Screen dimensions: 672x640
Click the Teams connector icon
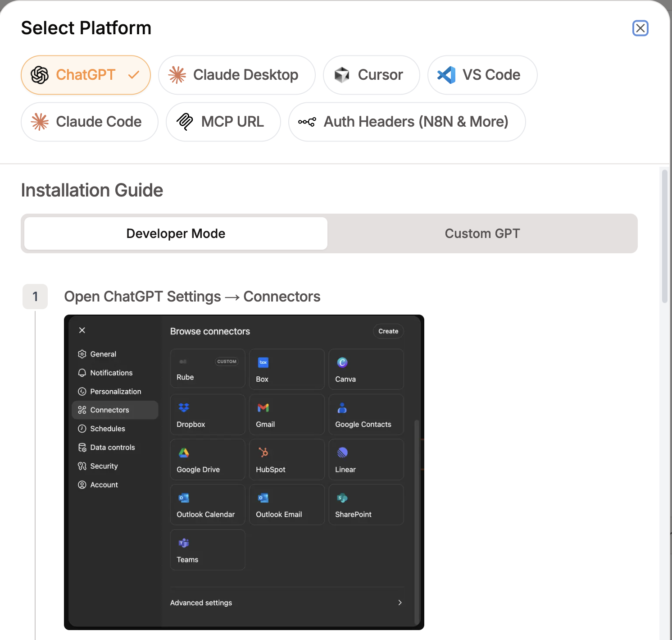(184, 543)
